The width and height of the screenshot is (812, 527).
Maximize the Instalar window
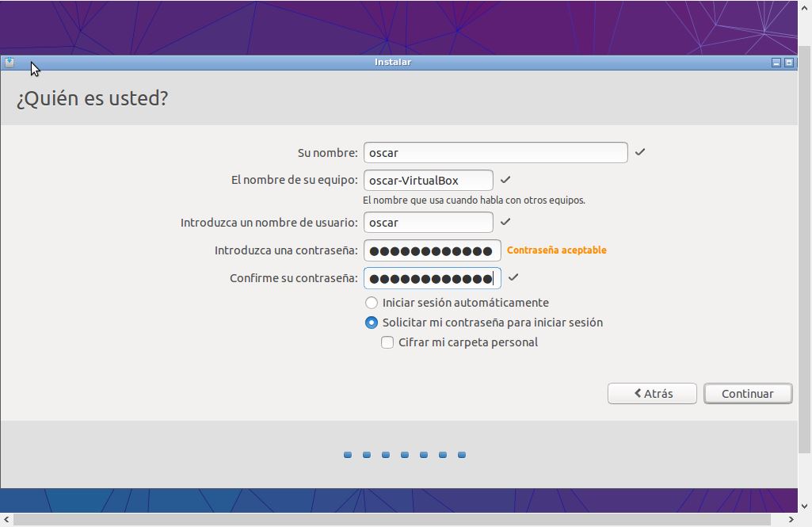coord(789,63)
